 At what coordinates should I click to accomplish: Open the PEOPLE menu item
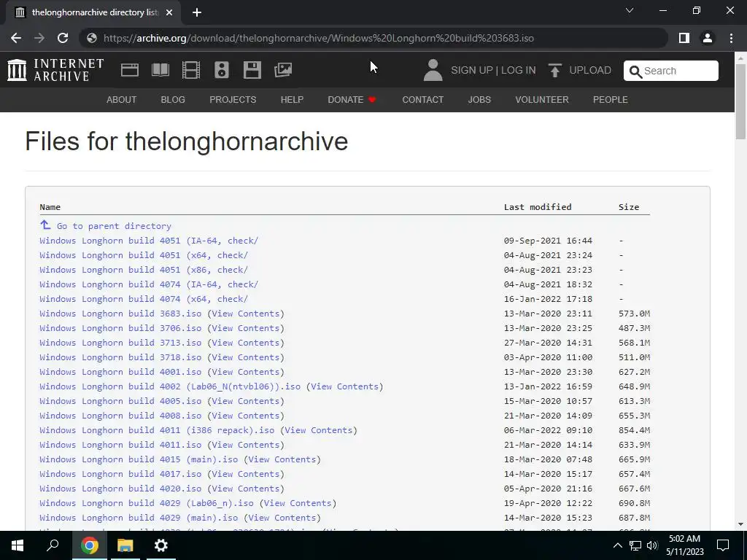[611, 99]
